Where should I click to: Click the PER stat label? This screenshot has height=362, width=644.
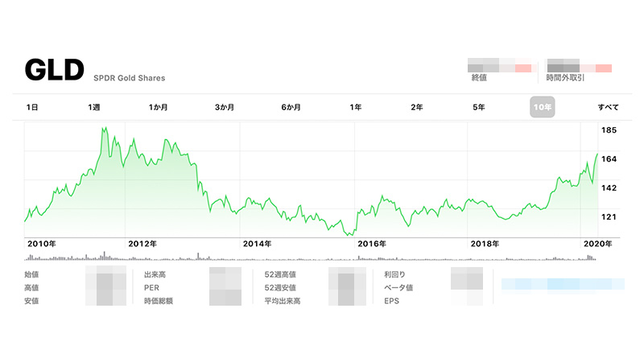151,288
